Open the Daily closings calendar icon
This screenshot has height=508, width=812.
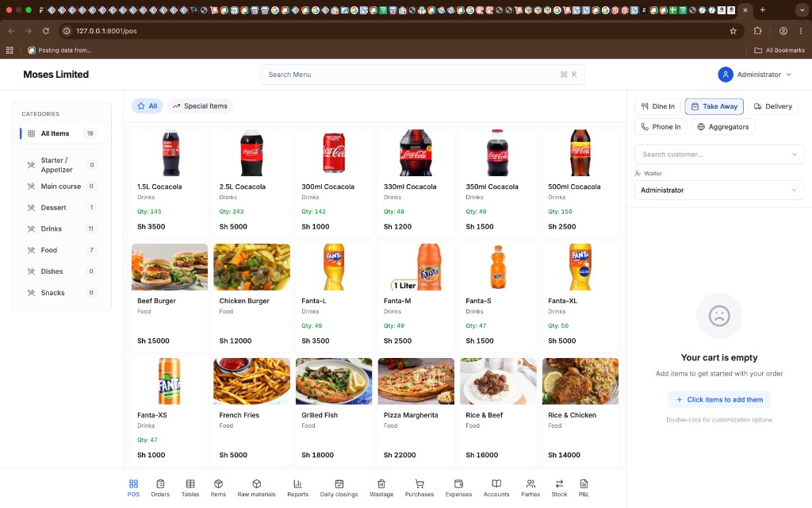pos(339,483)
